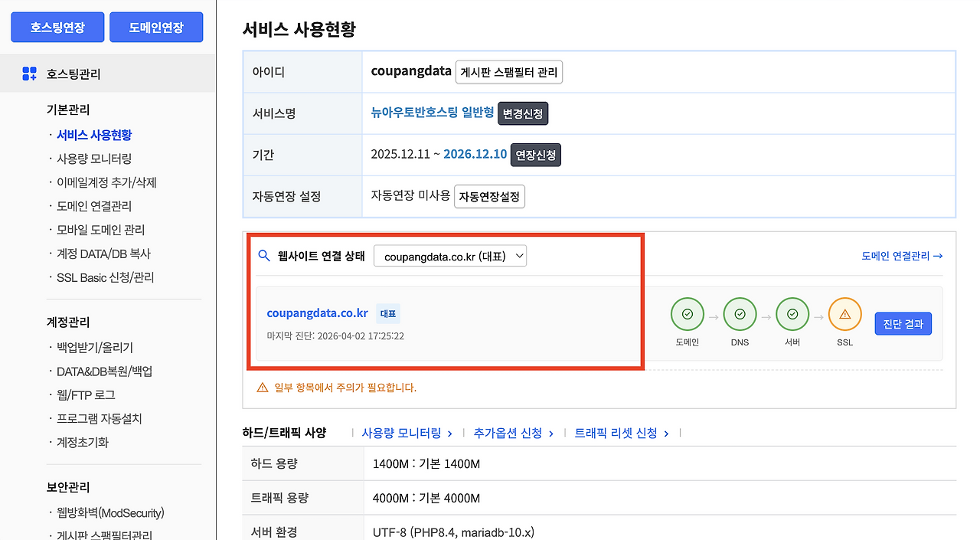Click the warning triangle beside the caution message
The image size is (980, 540).
click(261, 388)
